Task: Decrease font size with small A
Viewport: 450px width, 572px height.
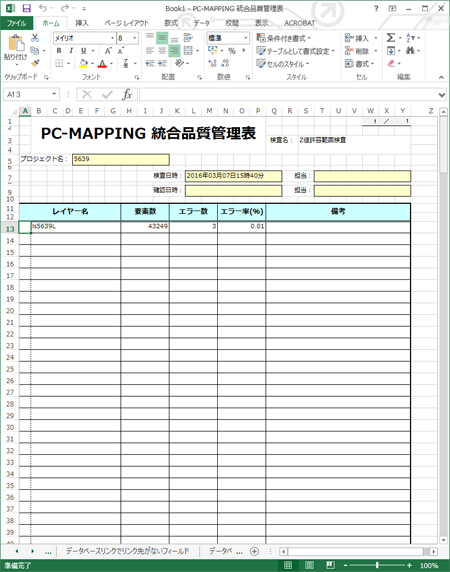Action: click(x=120, y=51)
